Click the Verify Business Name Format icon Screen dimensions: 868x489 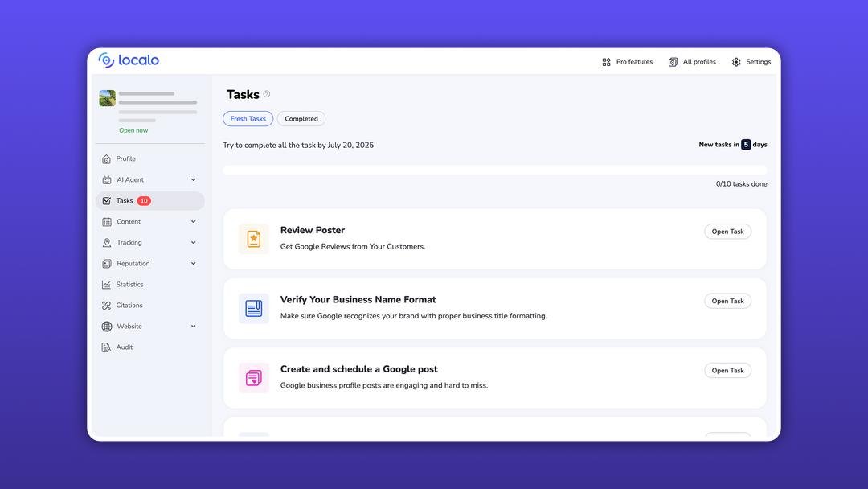pos(253,309)
